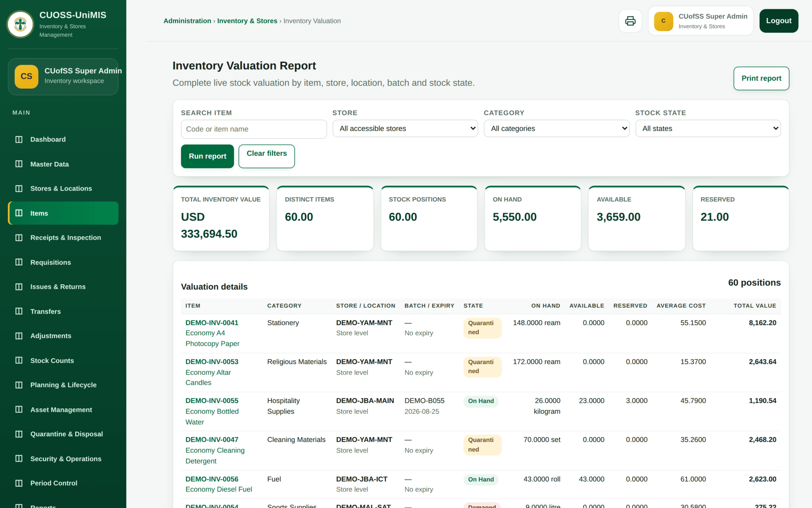Click the average cost 61.0000
The image size is (812, 508).
pos(693,479)
